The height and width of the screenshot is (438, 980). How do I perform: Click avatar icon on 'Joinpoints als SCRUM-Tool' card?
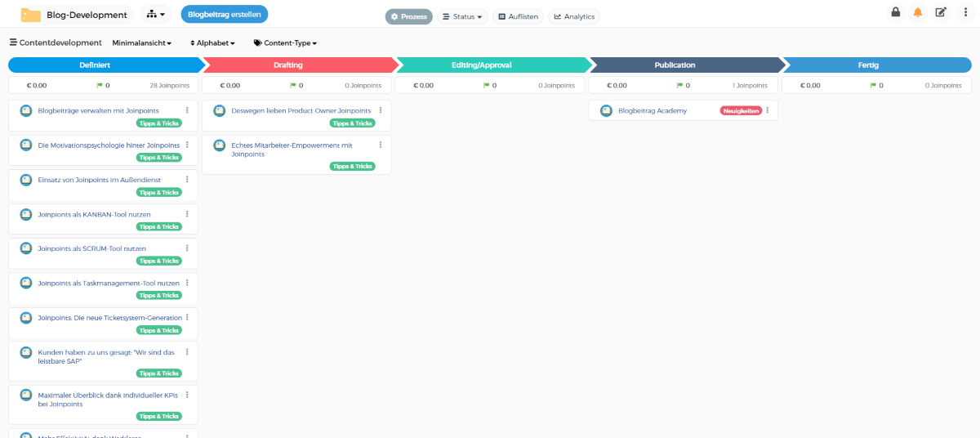[x=25, y=248]
